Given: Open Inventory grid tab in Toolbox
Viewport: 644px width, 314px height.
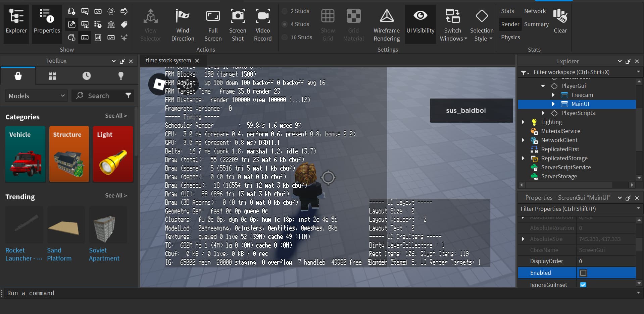Looking at the screenshot, I should [x=52, y=76].
